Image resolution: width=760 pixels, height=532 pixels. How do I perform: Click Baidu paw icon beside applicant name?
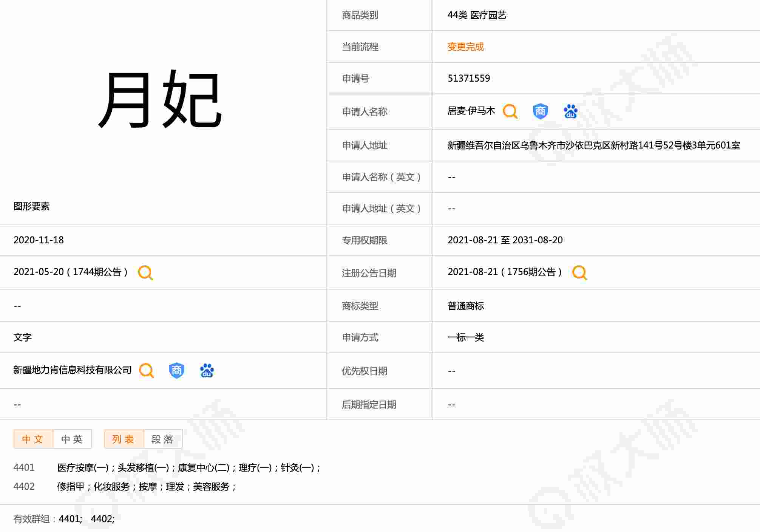(570, 111)
